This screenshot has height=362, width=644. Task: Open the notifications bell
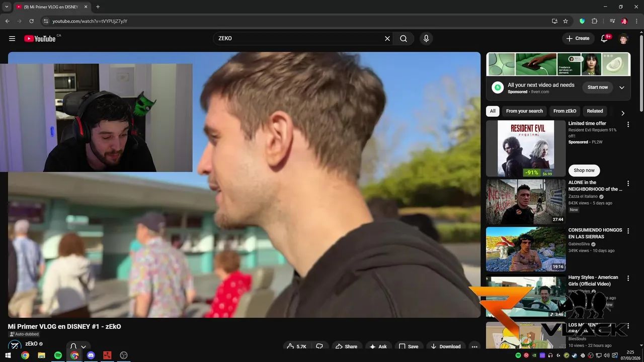tap(605, 39)
